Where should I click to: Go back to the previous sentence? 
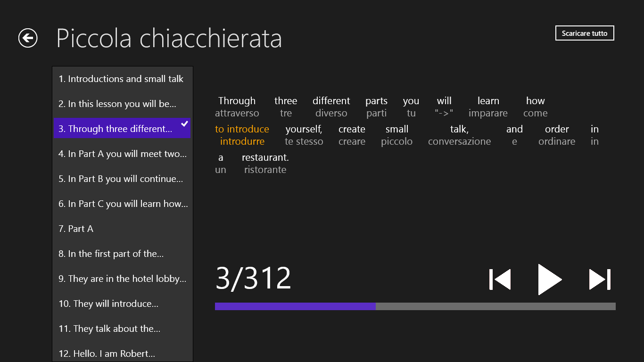[500, 280]
